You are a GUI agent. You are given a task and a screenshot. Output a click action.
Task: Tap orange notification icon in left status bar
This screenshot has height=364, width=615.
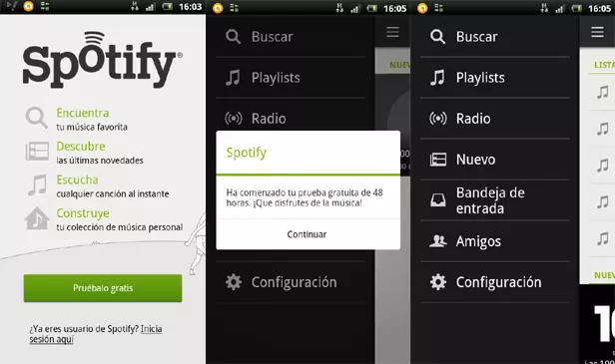click(28, 6)
